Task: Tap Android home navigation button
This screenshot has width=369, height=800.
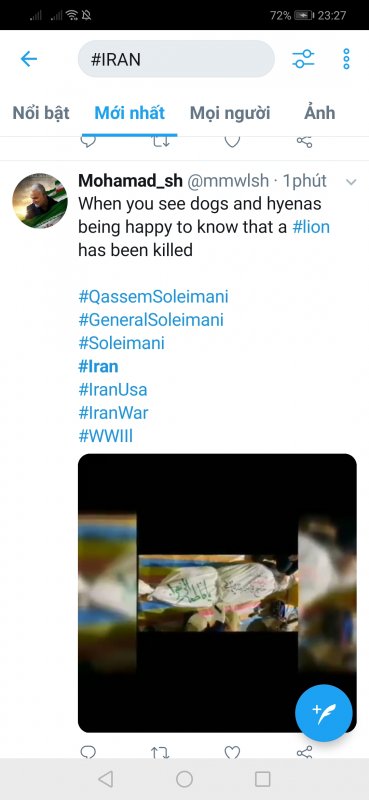Action: [184, 779]
